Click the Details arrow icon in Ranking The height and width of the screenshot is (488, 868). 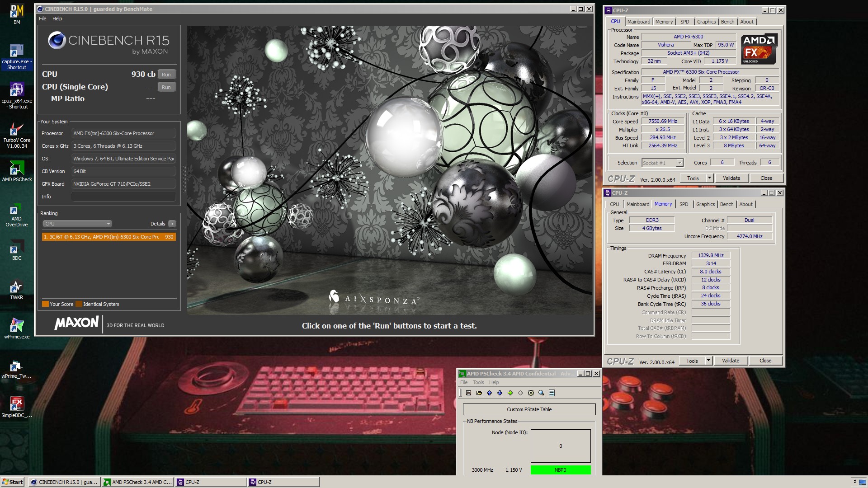(172, 224)
